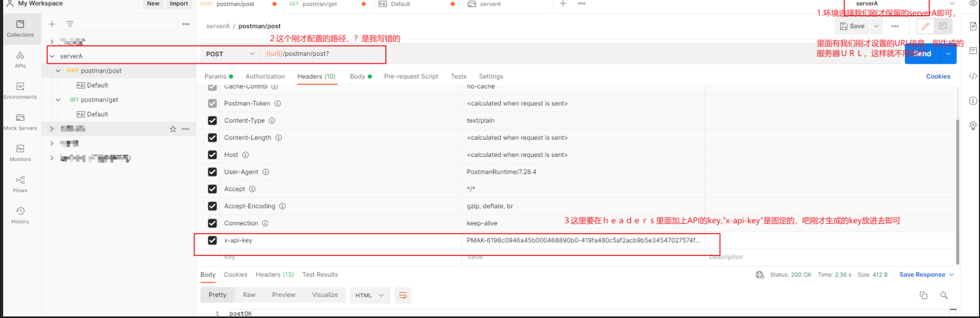The image size is (980, 318).
Task: Open collections panel three-dot options
Action: [186, 24]
